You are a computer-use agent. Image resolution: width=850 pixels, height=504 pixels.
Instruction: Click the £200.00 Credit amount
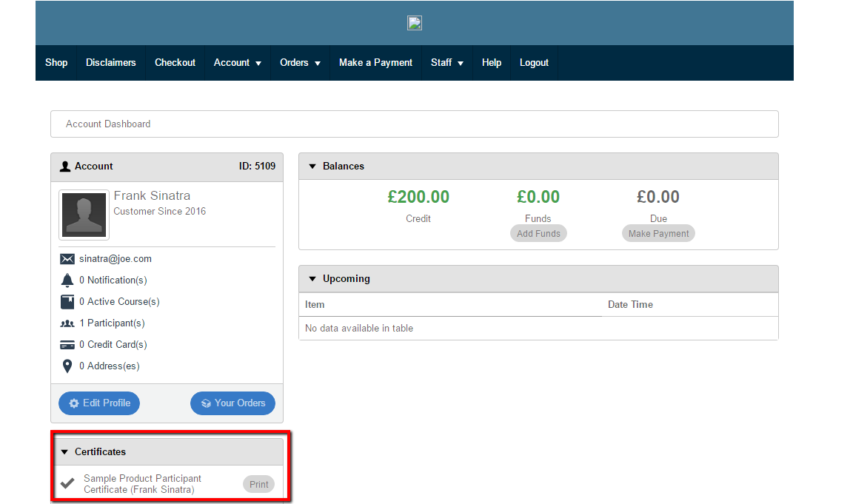pyautogui.click(x=418, y=197)
